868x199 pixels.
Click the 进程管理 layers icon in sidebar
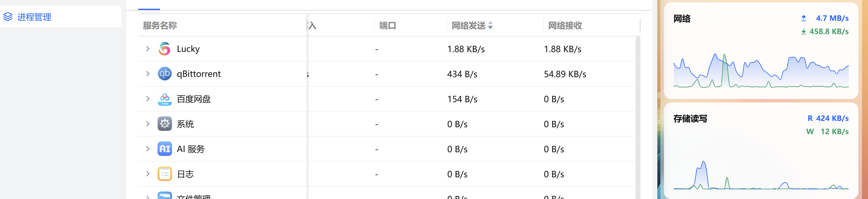(x=8, y=16)
